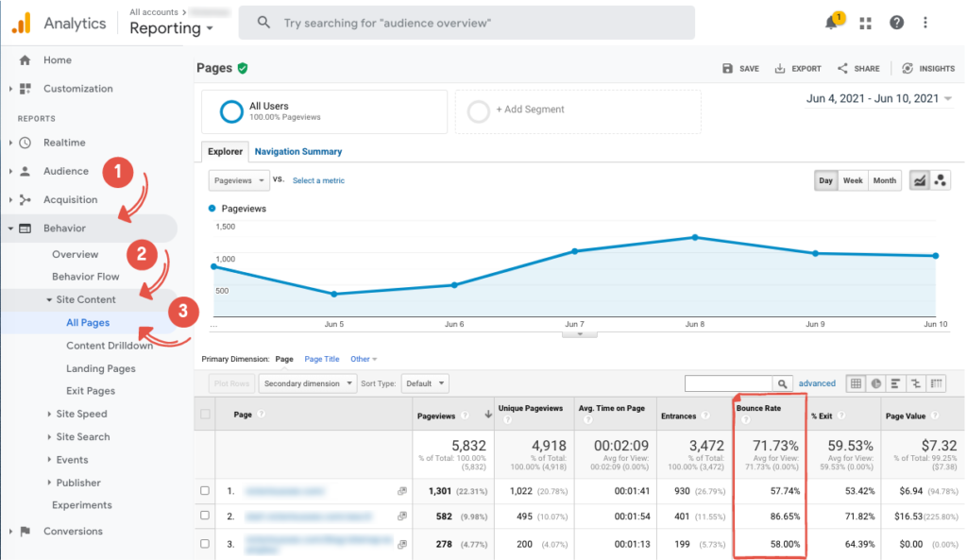Switch to motion chart view icon
Image resolution: width=967 pixels, height=560 pixels.
click(x=940, y=180)
